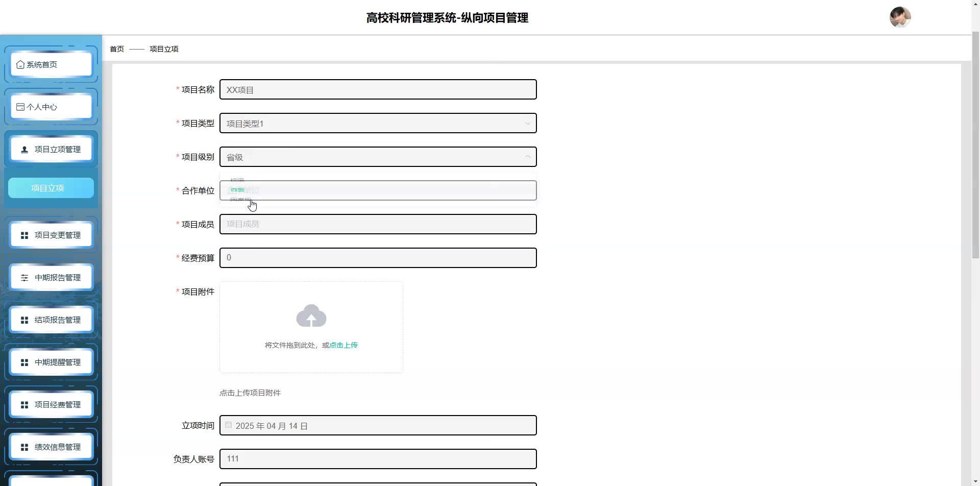This screenshot has height=486, width=980.
Task: Click the 项目立项 breadcrumb entry
Action: [164, 49]
